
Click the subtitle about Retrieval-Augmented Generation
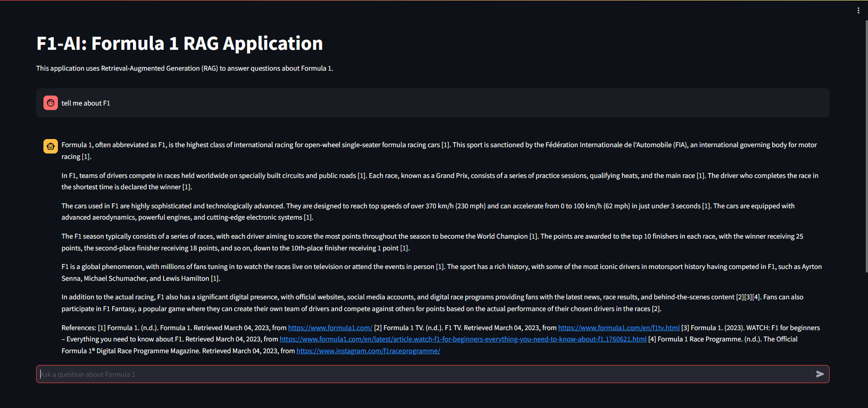pyautogui.click(x=185, y=68)
